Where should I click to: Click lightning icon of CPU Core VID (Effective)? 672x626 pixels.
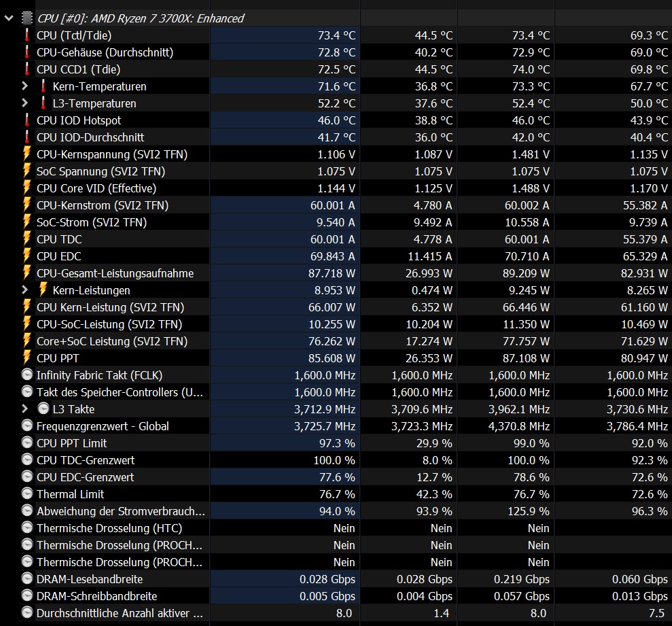coord(27,188)
